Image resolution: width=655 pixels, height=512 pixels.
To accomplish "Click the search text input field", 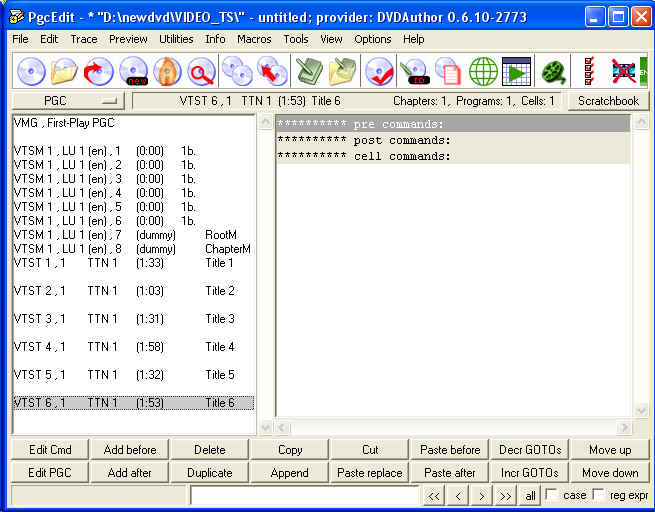I will pyautogui.click(x=305, y=496).
